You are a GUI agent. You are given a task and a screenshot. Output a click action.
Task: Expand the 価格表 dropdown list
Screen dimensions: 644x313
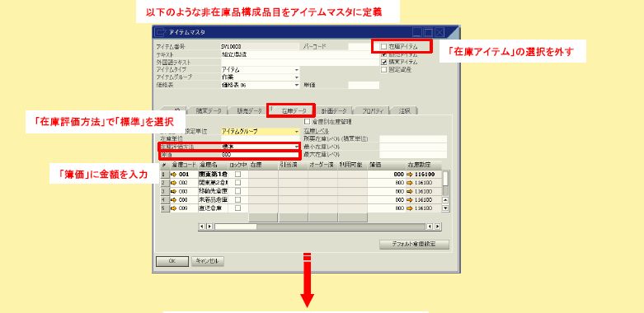click(x=297, y=86)
